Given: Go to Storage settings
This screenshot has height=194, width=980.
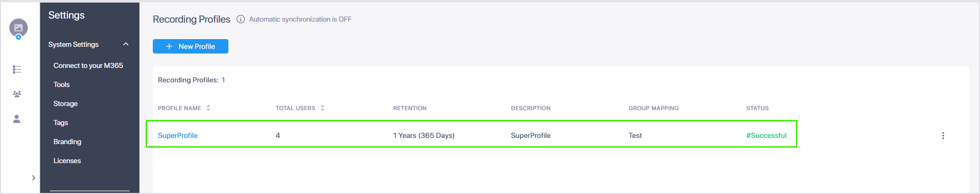Looking at the screenshot, I should click(66, 103).
